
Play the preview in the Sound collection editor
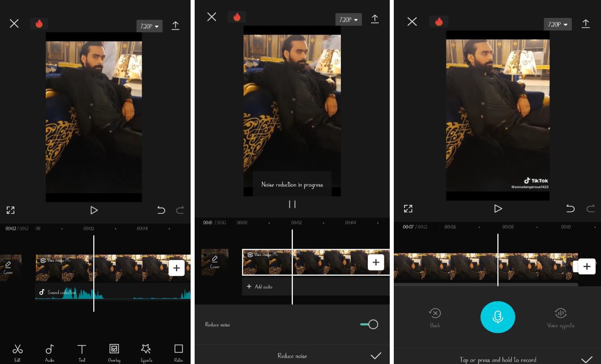[94, 210]
